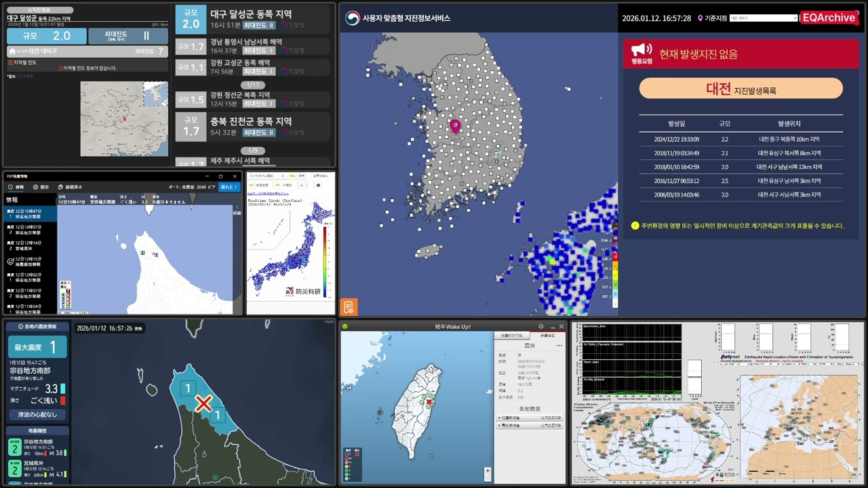Click the Korean government emblem logo
The width and height of the screenshot is (868, 488).
click(x=352, y=18)
